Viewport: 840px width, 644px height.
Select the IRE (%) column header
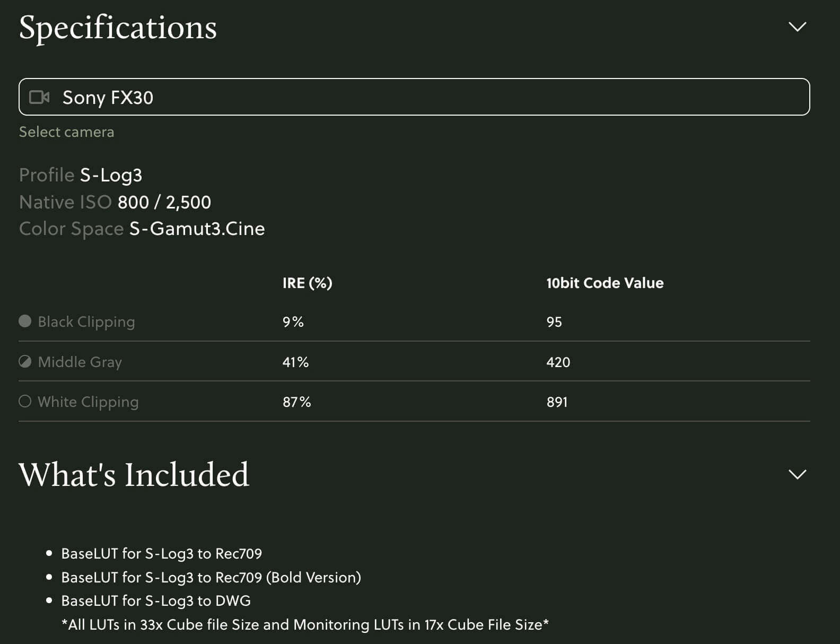[x=307, y=283]
